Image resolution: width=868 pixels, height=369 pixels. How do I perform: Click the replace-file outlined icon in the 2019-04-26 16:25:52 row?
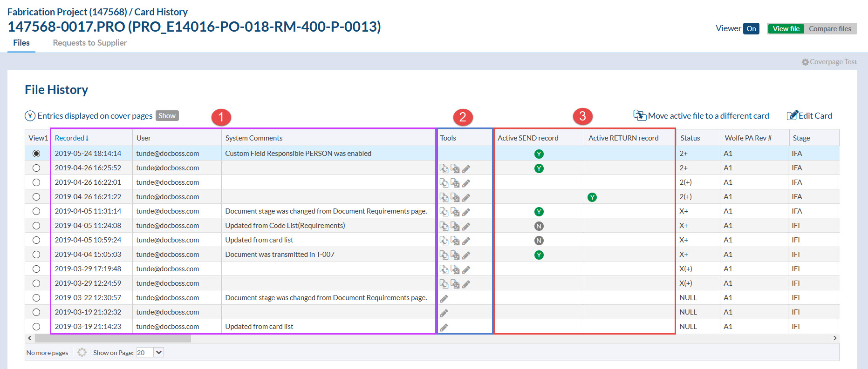pos(444,168)
